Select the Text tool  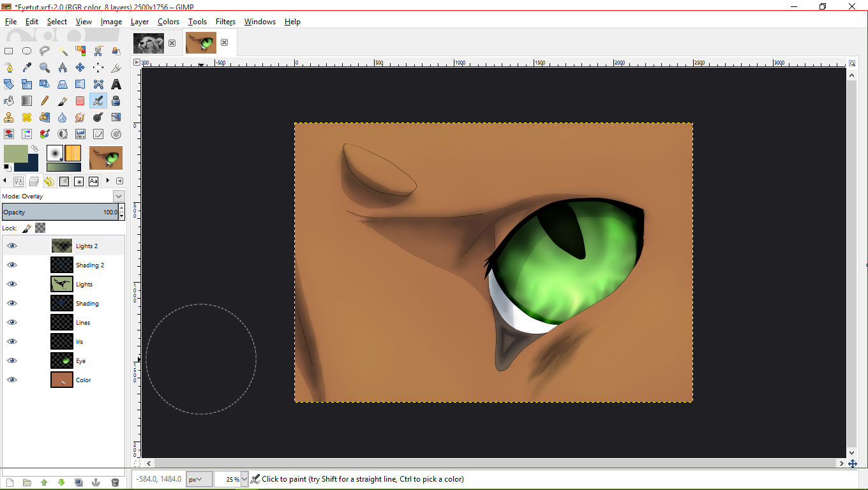[x=116, y=84]
